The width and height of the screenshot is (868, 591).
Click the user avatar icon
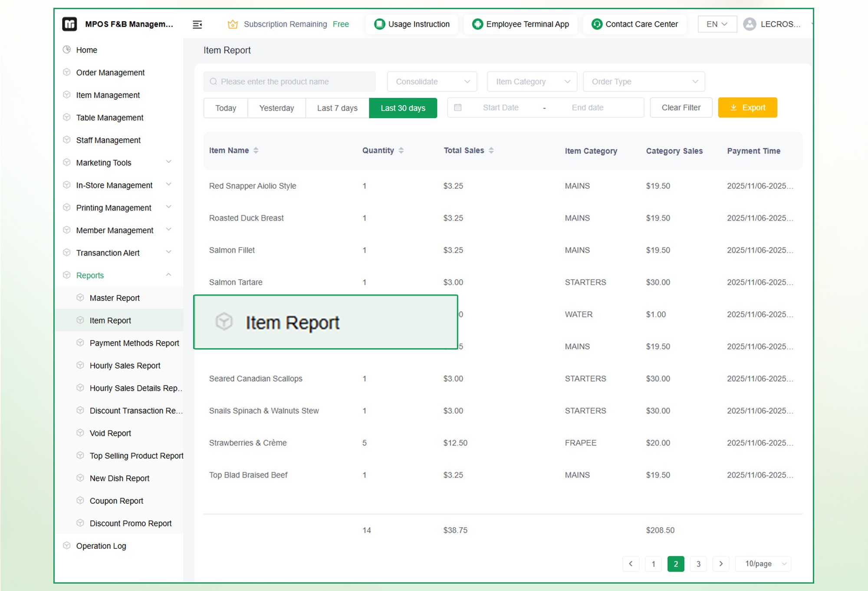click(x=750, y=24)
